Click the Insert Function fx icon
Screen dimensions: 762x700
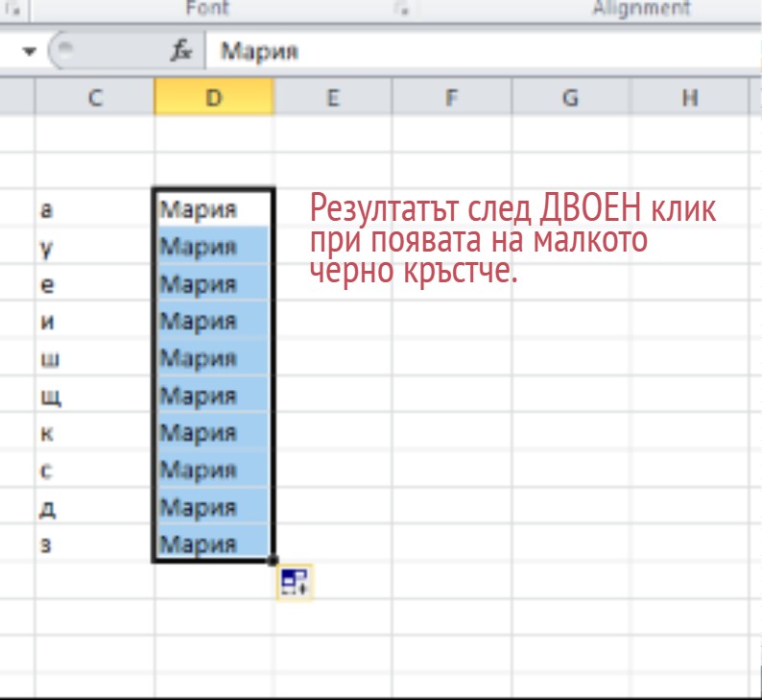pos(180,51)
